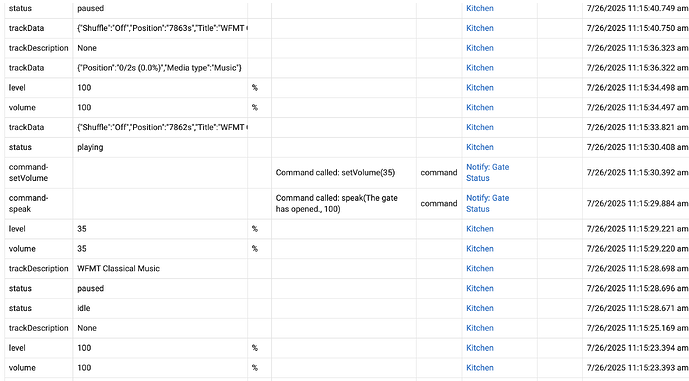Image resolution: width=689 pixels, height=381 pixels.
Task: Open Kitchen link in the status playing row
Action: click(x=480, y=147)
